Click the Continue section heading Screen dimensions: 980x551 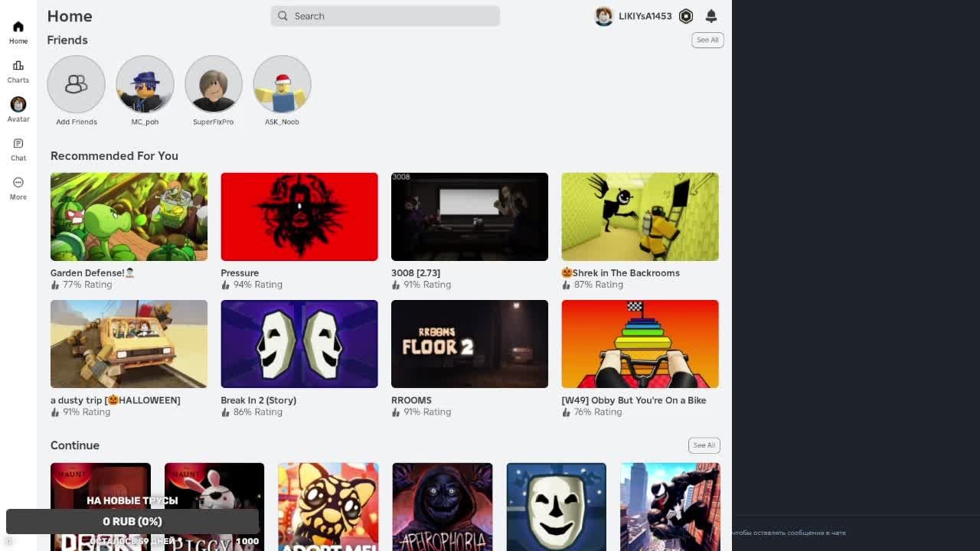pyautogui.click(x=75, y=445)
